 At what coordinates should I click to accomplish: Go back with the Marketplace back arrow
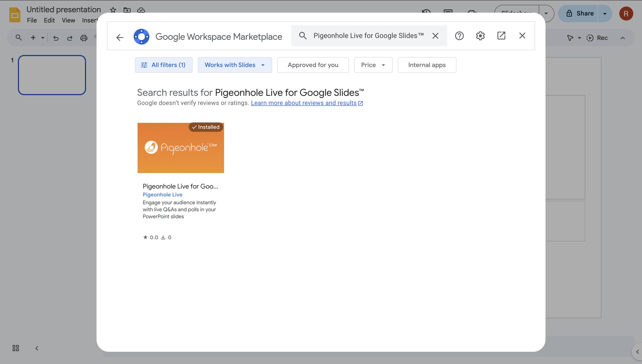[120, 37]
